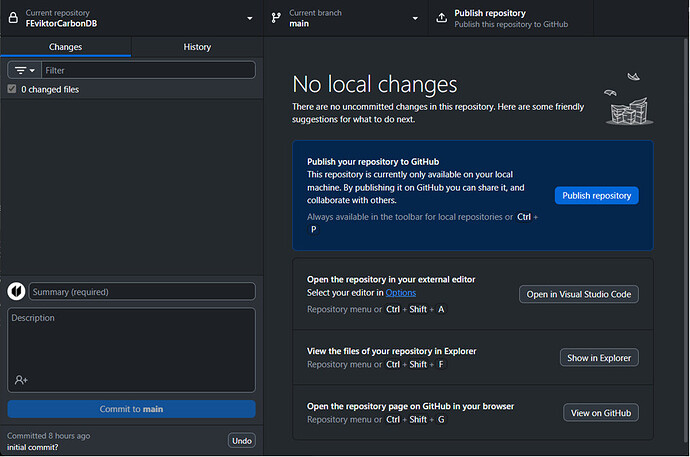Viewport: 690px width, 457px height.
Task: Select the Changes tab
Action: pyautogui.click(x=65, y=47)
